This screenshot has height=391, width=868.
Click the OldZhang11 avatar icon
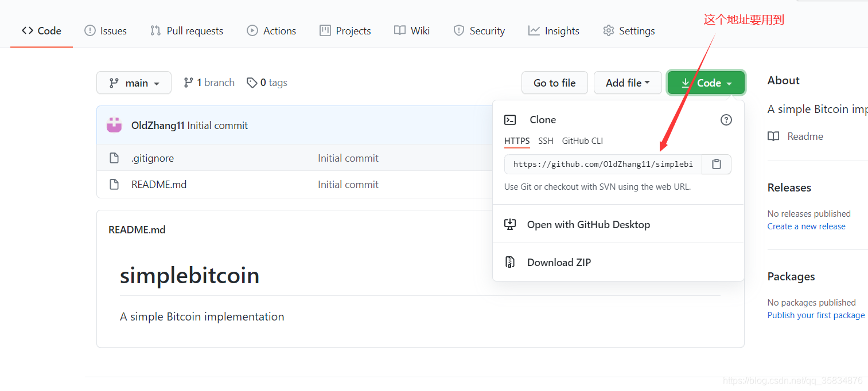click(114, 125)
